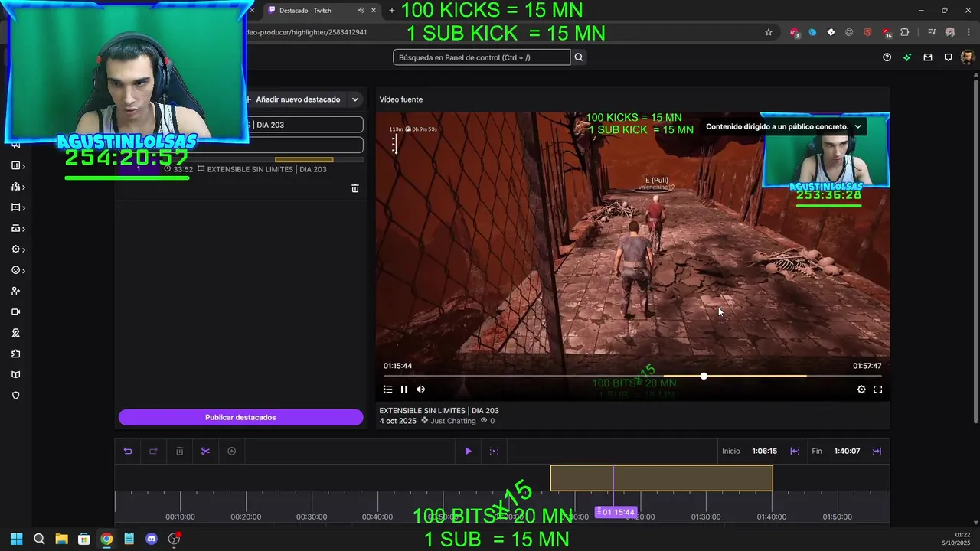Open video player settings gear
This screenshot has width=980, height=551.
[861, 390]
